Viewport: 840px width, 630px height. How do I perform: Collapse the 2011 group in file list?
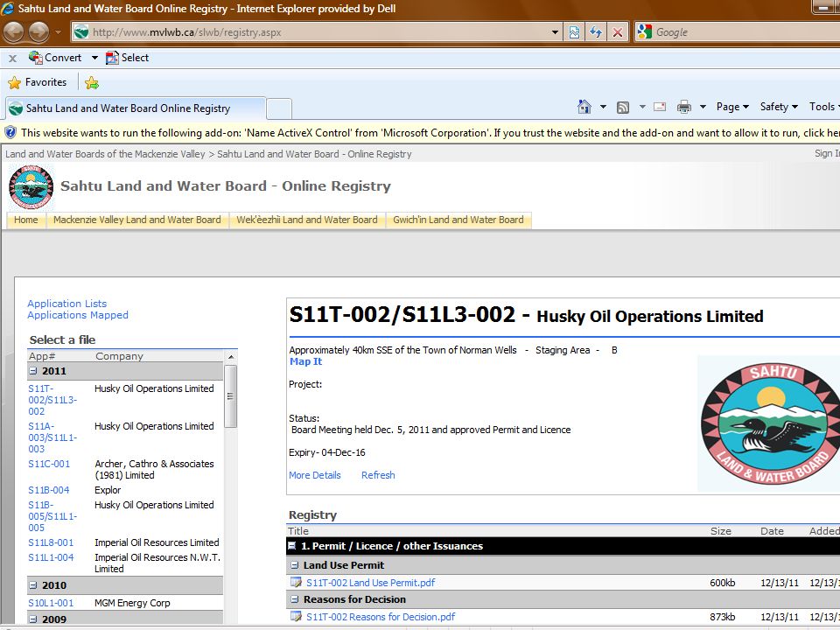point(33,371)
